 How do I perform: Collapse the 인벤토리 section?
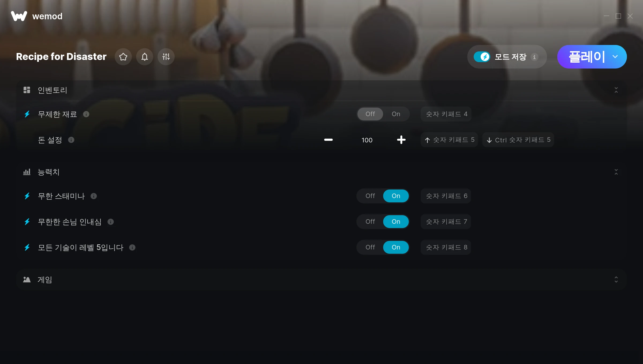pos(616,90)
